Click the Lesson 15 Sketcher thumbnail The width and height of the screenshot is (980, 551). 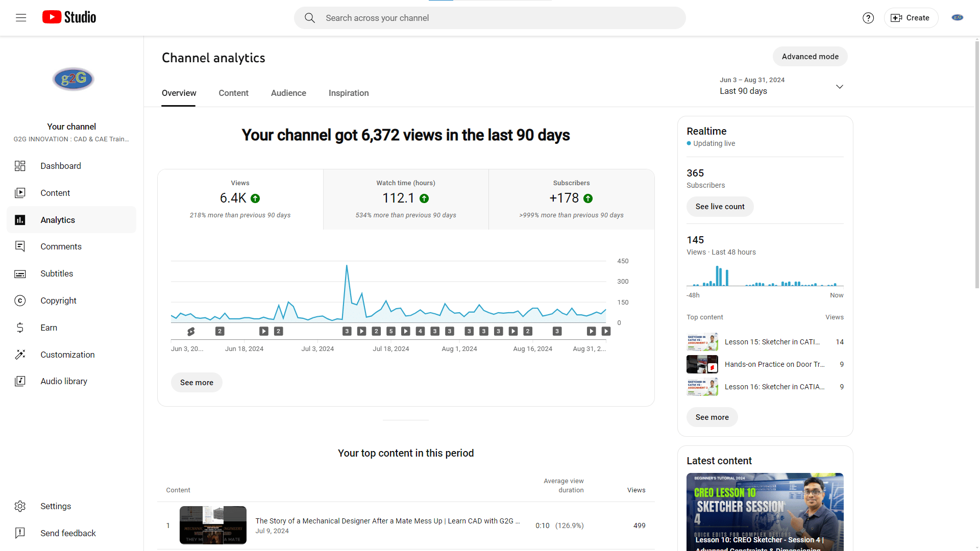click(x=702, y=342)
